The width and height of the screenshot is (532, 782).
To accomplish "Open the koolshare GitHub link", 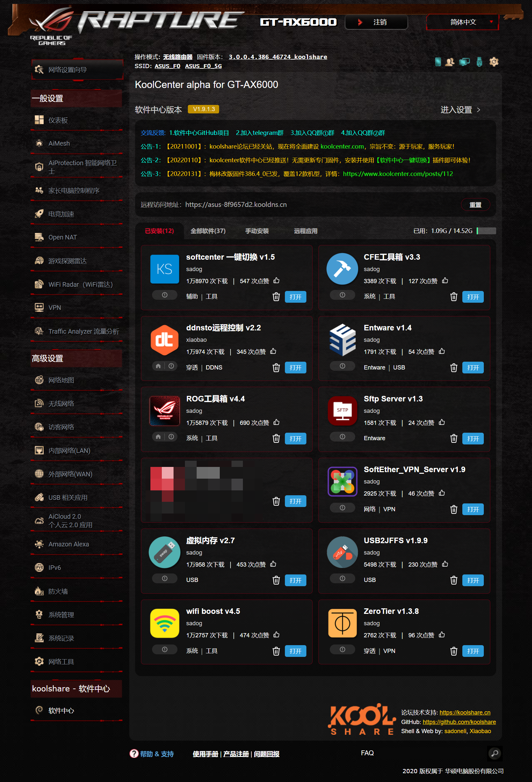I will point(459,722).
